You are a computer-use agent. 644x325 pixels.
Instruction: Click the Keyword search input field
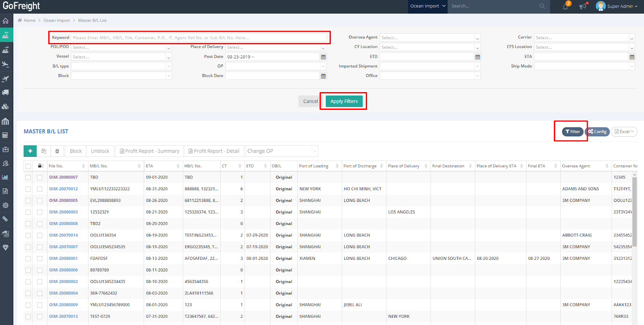point(199,38)
